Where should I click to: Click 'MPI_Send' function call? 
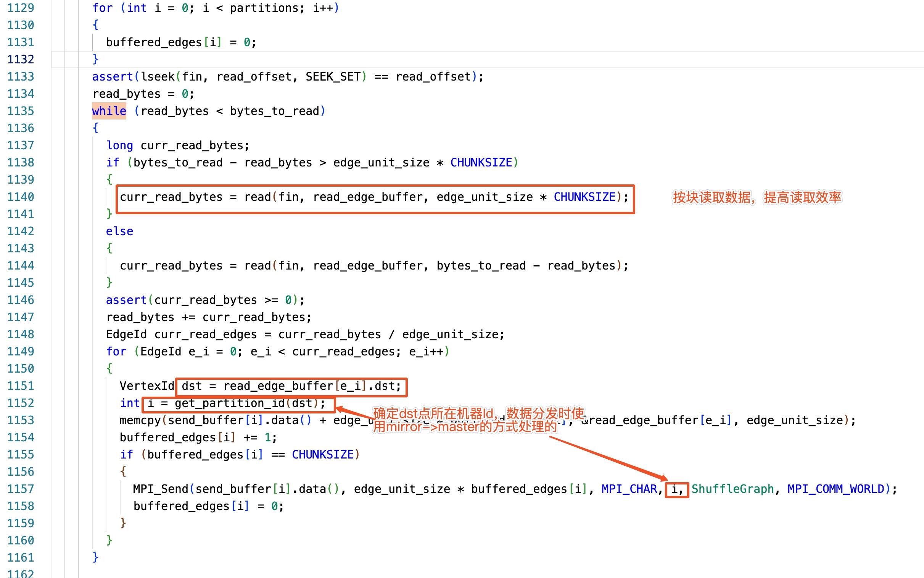click(161, 489)
